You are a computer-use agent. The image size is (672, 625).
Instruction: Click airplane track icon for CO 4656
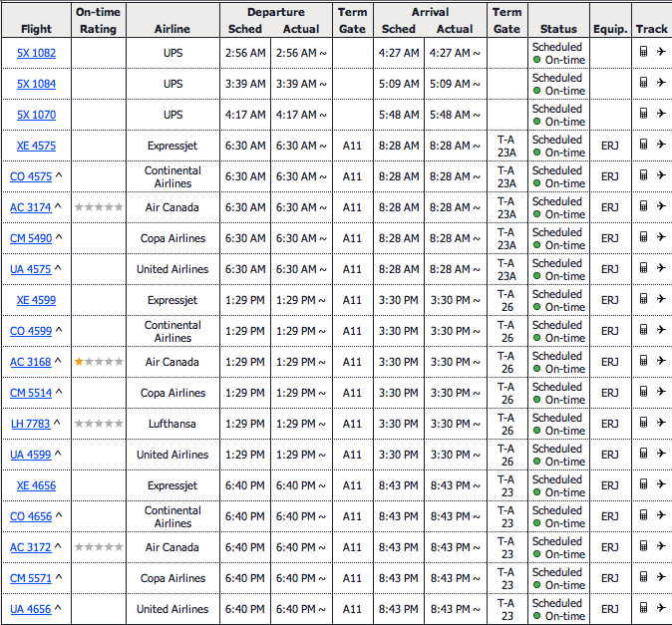pyautogui.click(x=661, y=514)
